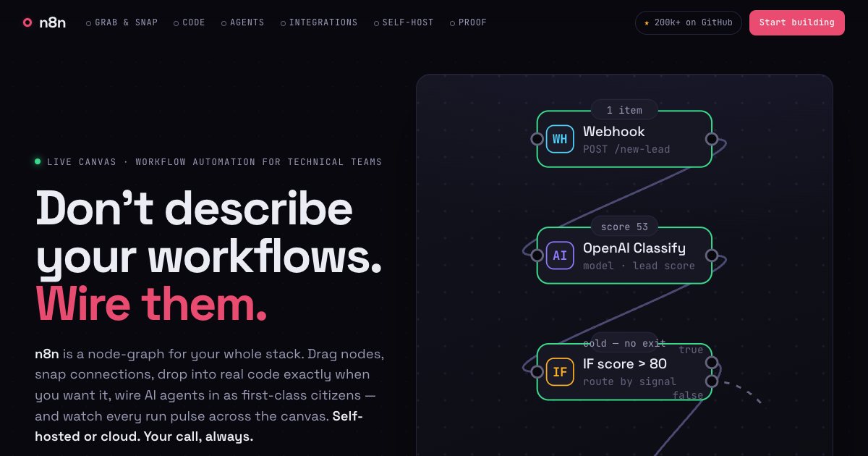Click the star icon in GitHub badge

pyautogui.click(x=647, y=23)
